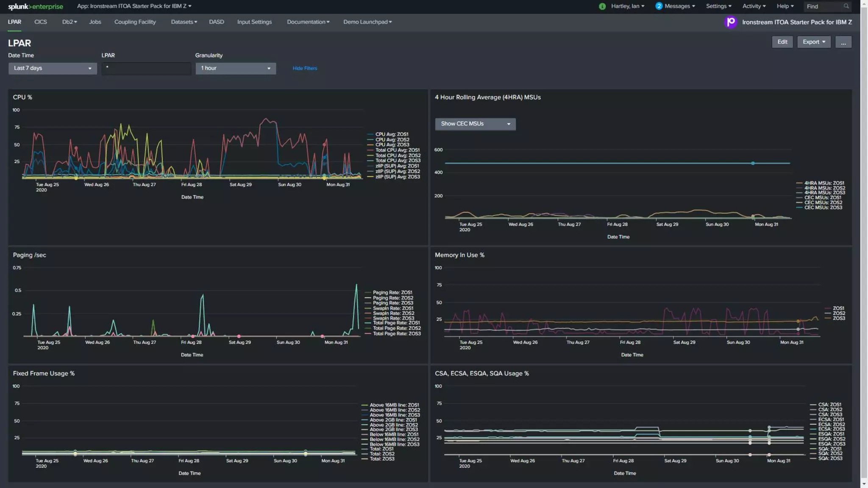Switch to the CICS tab
This screenshot has height=488, width=868.
coord(41,22)
